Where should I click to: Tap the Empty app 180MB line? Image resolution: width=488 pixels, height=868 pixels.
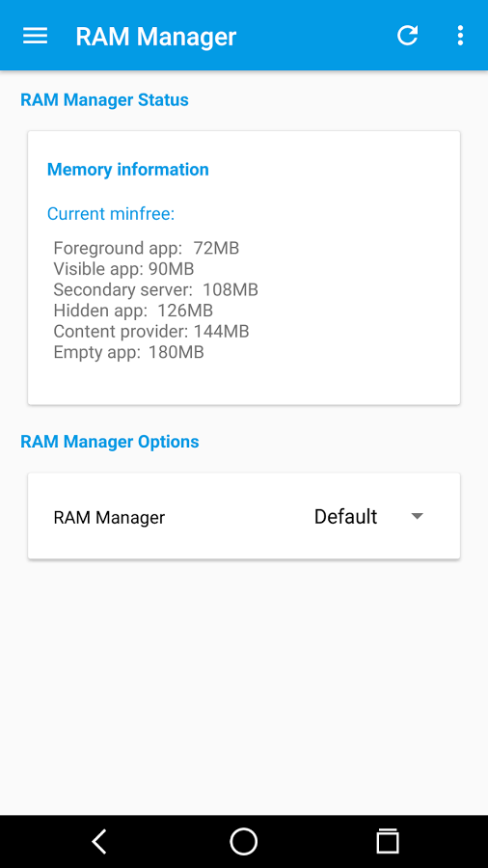tap(128, 352)
